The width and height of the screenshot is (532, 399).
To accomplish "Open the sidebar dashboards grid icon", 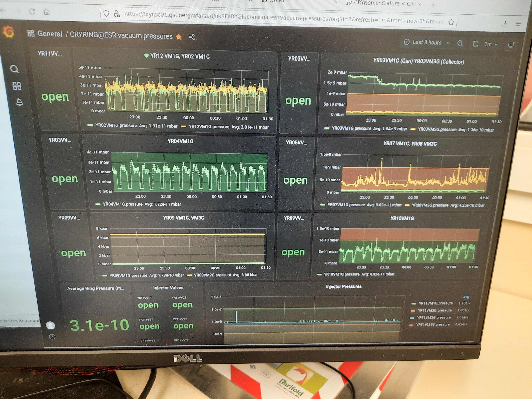I will (x=17, y=86).
